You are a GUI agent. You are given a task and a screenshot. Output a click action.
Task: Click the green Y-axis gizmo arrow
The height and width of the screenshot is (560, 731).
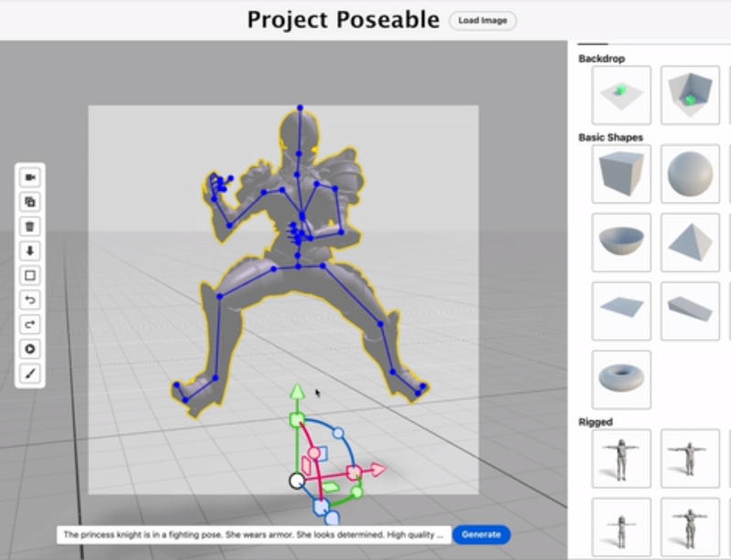click(296, 393)
